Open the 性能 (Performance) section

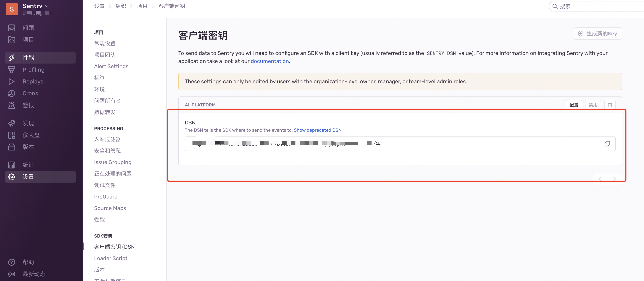29,58
